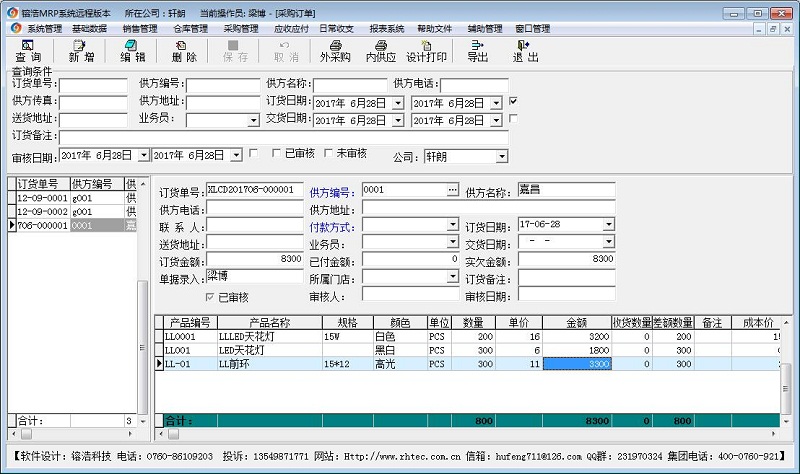Click the 联系人 input field

pyautogui.click(x=255, y=225)
